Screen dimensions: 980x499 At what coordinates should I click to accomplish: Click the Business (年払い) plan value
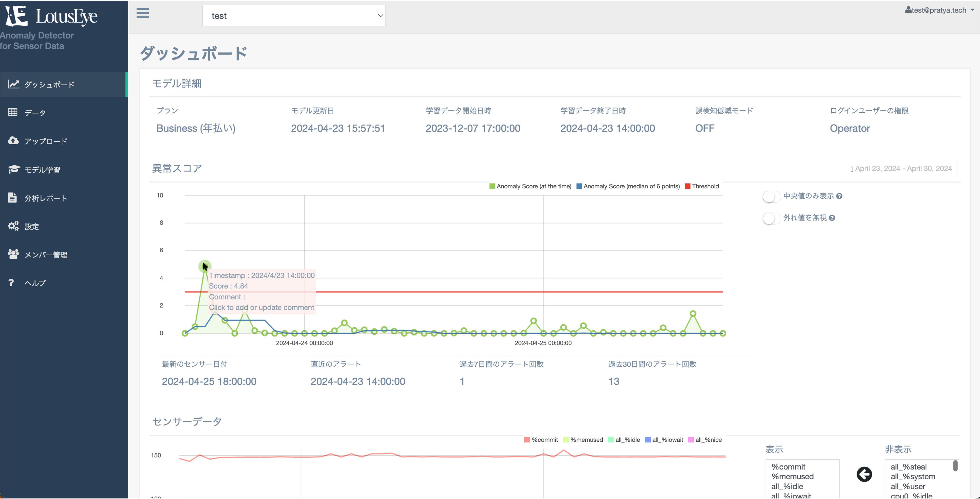(x=196, y=128)
